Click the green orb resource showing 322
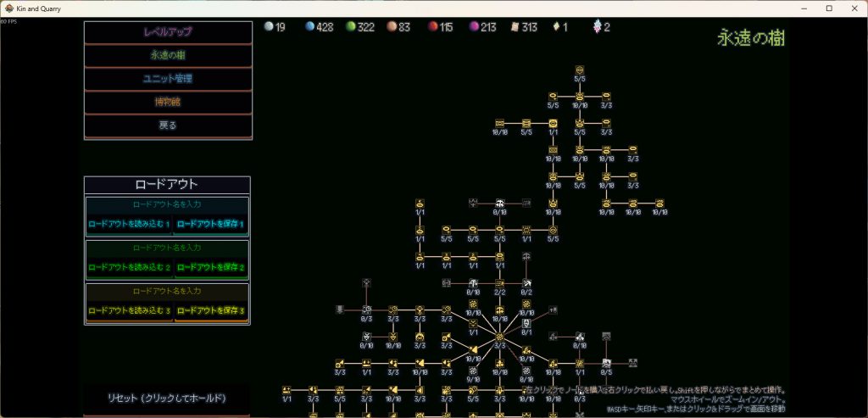868x418 pixels. coord(351,27)
